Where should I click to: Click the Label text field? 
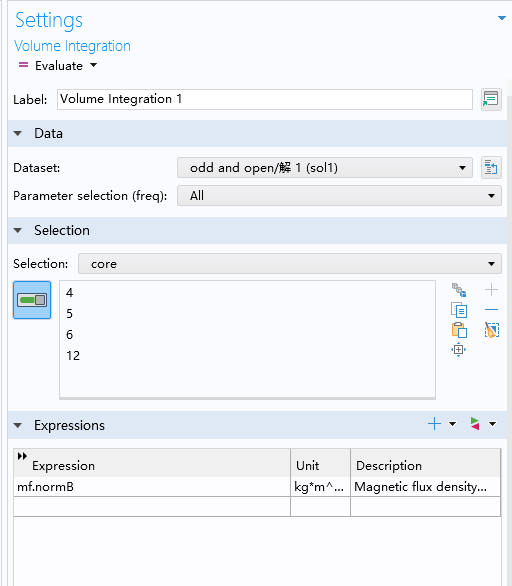pos(265,99)
